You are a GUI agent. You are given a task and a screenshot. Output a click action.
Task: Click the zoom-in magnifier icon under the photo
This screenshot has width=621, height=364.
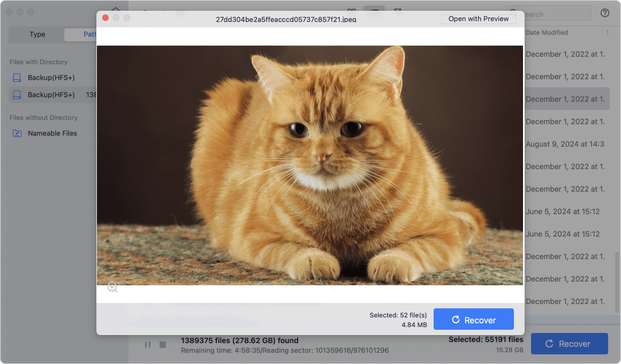coord(112,287)
